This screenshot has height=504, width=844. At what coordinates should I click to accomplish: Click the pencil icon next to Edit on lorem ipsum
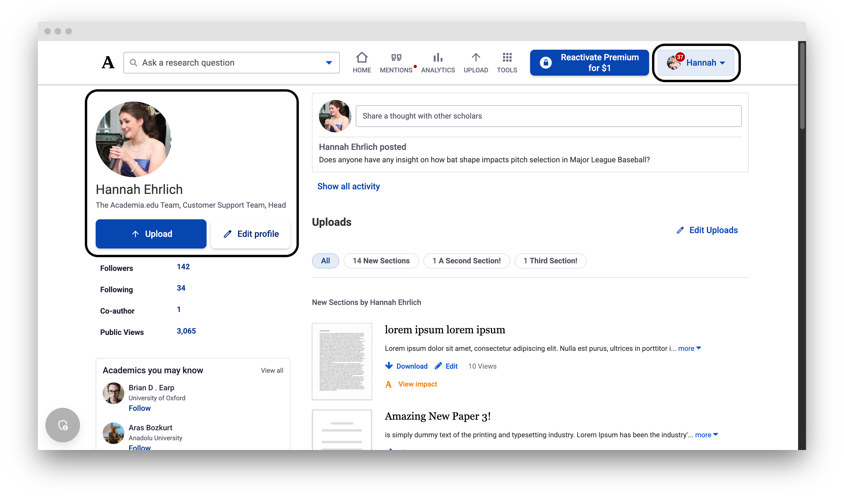point(438,366)
